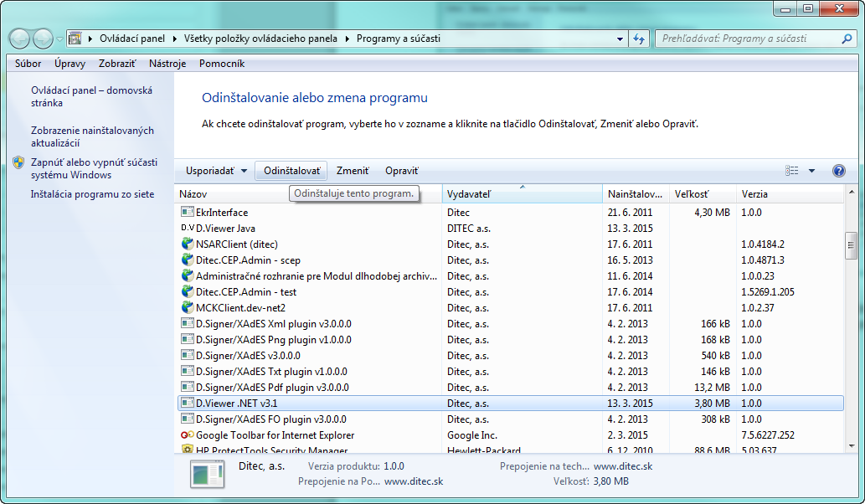Open the Súbor menu
The width and height of the screenshot is (865, 504).
point(28,64)
